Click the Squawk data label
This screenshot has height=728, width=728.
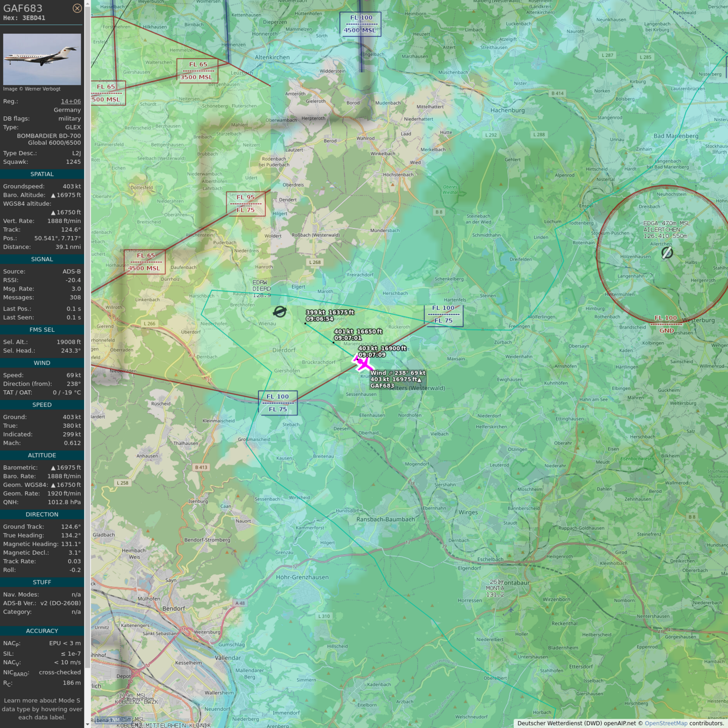[16, 162]
